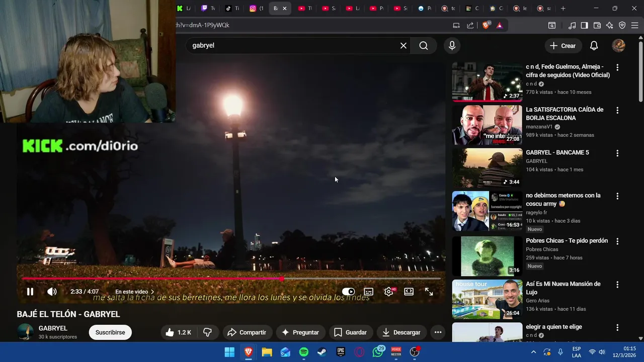The height and width of the screenshot is (362, 644).
Task: Subscribe with the Suscribirse button
Action: [110, 332]
